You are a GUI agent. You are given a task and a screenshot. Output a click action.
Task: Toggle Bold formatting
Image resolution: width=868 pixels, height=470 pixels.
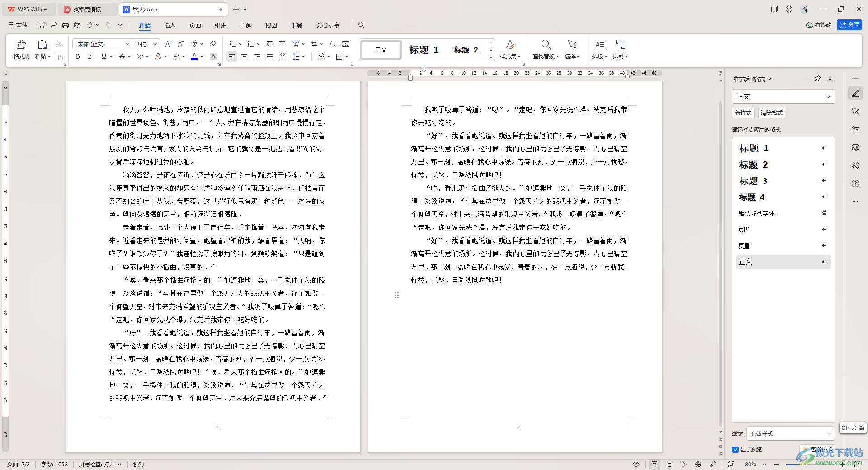pos(78,56)
